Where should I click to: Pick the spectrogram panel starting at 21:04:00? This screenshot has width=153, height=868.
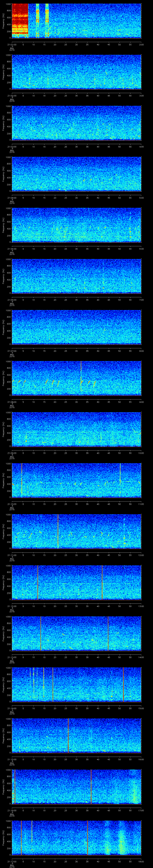coord(76,174)
